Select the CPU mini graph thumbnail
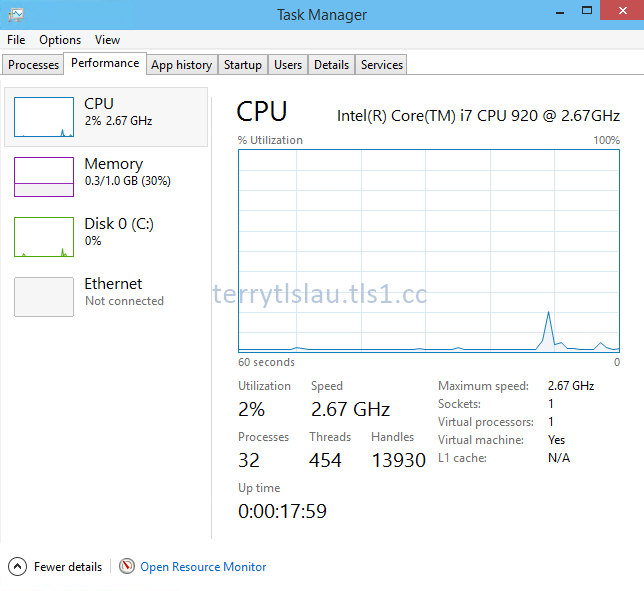 [44, 117]
